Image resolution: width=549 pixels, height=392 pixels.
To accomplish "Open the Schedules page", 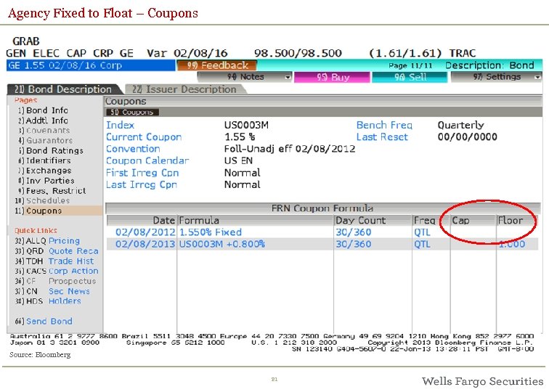I will point(42,201).
